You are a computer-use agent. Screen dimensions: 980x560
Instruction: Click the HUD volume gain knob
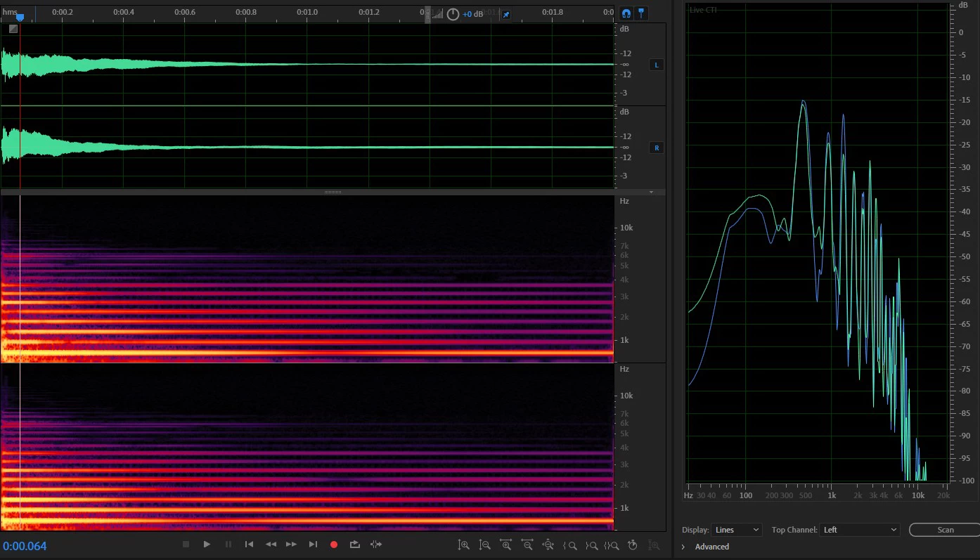pos(453,14)
